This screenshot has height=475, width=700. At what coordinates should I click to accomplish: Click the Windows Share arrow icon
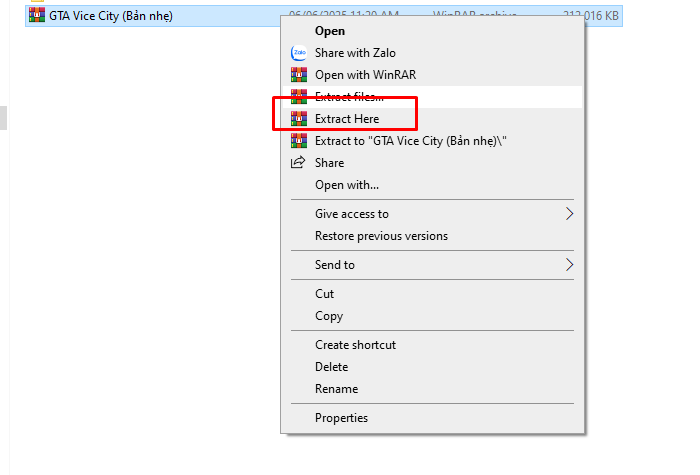point(297,163)
